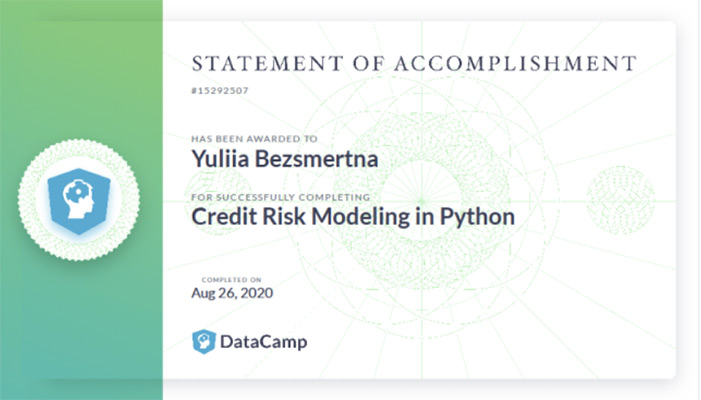Viewport: 701px width, 400px height.
Task: Click the word 'Python' in course title
Action: click(x=477, y=217)
